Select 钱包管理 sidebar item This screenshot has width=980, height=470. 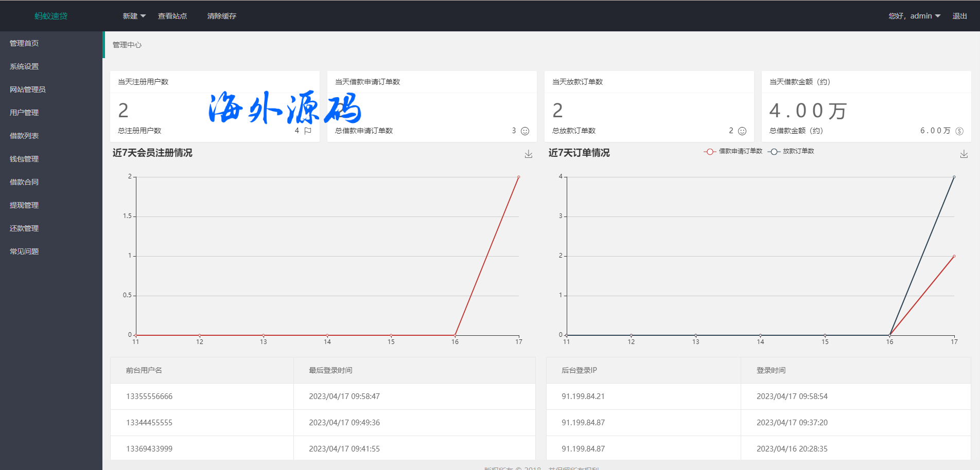click(24, 159)
